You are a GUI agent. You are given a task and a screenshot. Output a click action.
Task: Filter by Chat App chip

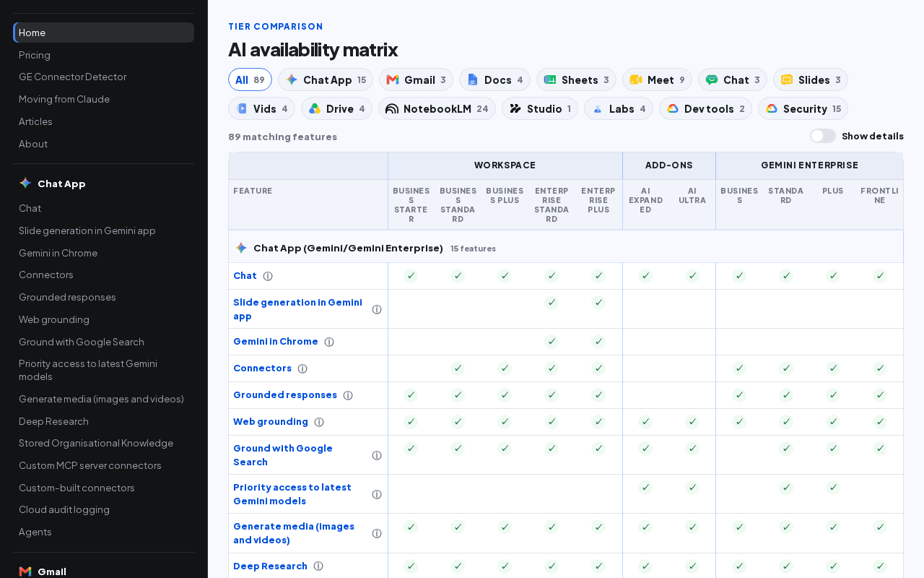(x=326, y=79)
